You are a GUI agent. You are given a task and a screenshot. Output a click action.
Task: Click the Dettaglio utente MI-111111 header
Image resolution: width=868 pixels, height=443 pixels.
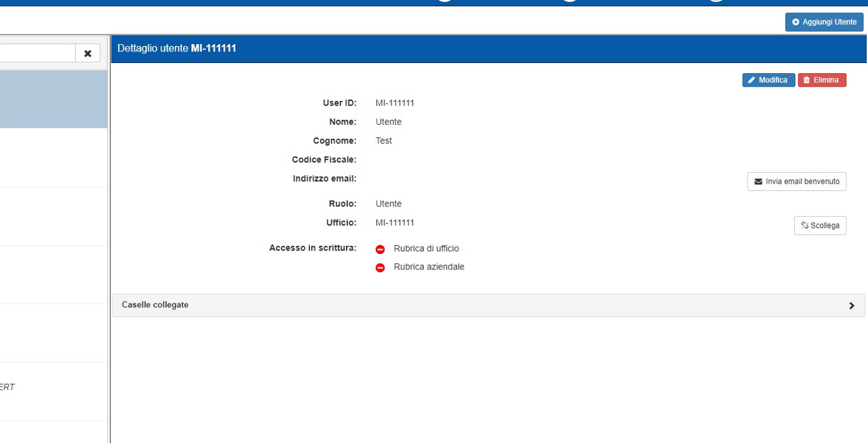pos(177,49)
